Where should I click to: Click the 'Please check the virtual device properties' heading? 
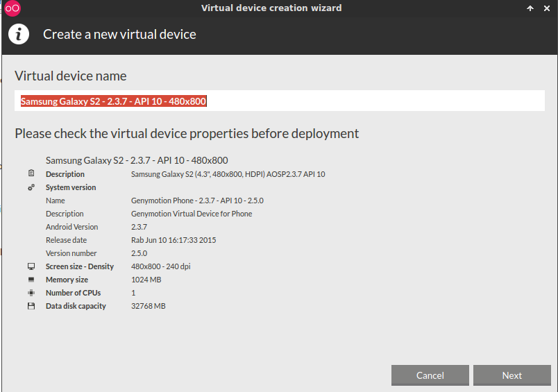(x=187, y=134)
